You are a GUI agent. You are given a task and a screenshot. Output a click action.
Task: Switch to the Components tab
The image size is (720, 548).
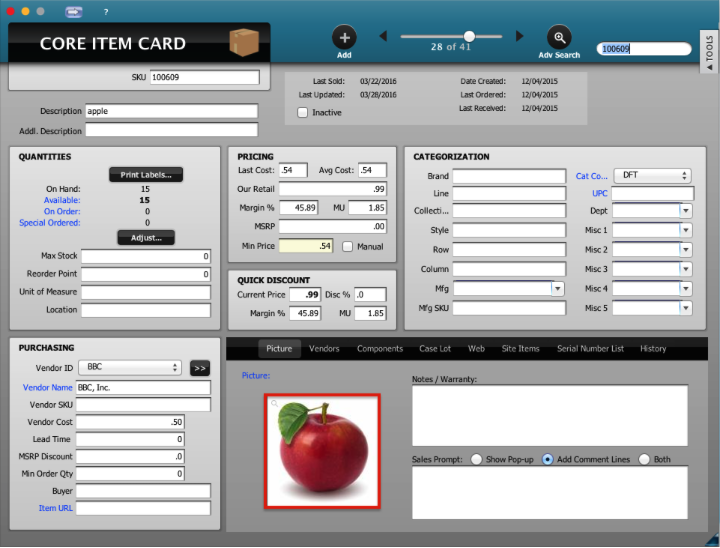click(x=380, y=349)
